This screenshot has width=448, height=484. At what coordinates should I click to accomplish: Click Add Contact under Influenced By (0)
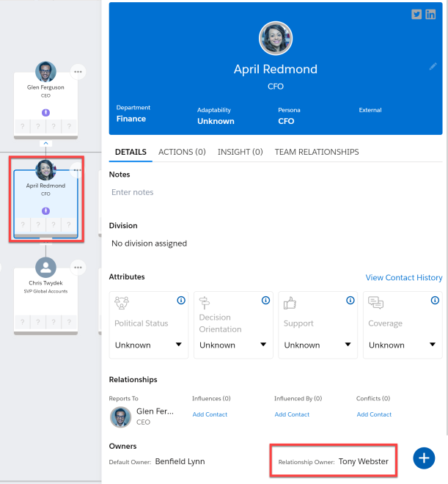point(292,414)
